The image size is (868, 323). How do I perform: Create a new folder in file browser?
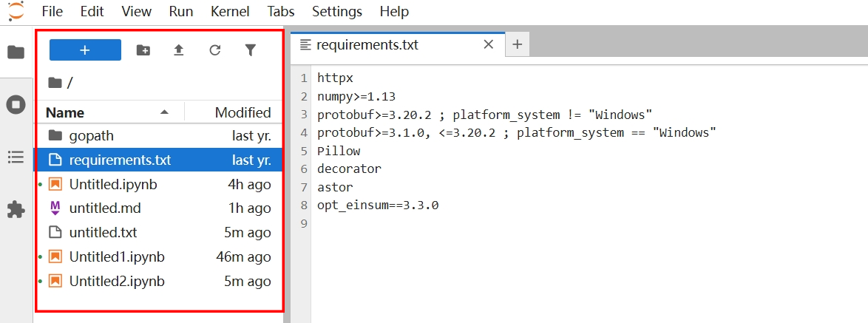(x=143, y=50)
